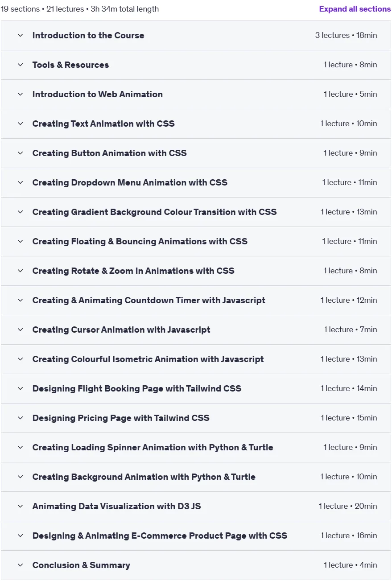Expand the Countdown Timer with Javascript section
The image size is (392, 581).
click(196, 300)
